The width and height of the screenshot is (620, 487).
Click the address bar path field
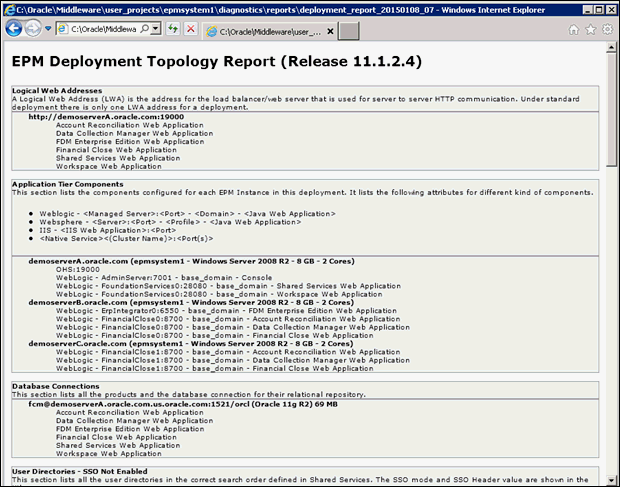[104, 29]
